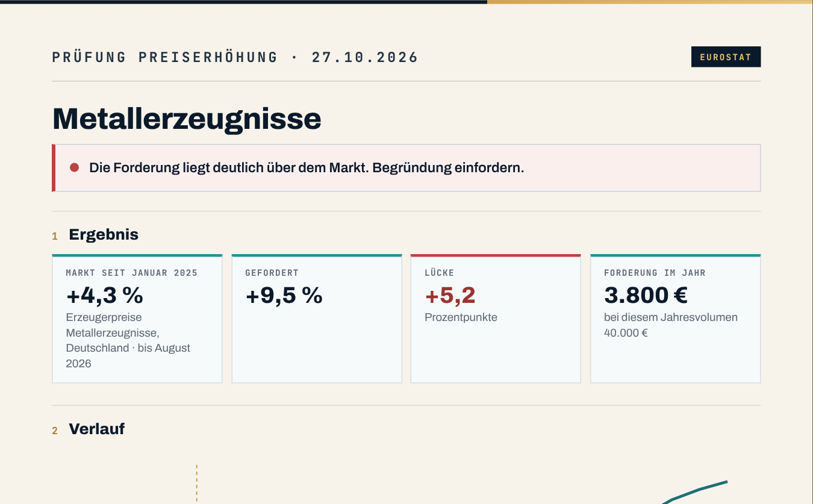
Task: Select the Metallerzeugnisse page heading
Action: pyautogui.click(x=187, y=118)
